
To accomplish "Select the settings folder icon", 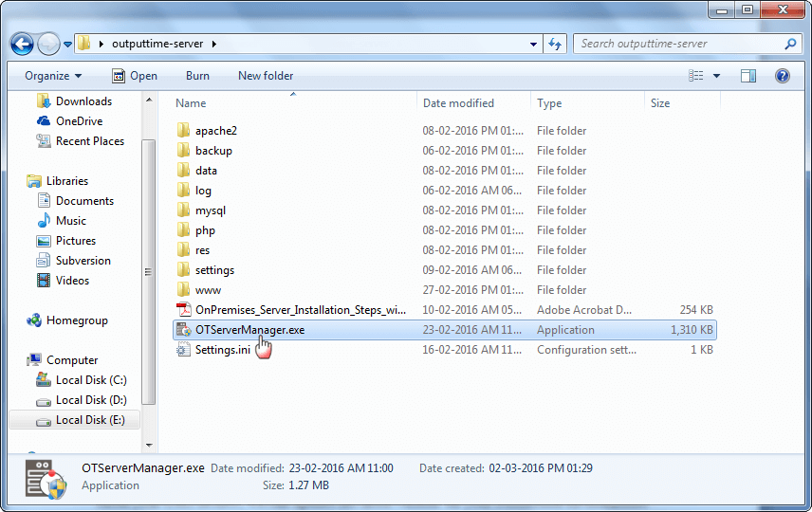I will (183, 270).
